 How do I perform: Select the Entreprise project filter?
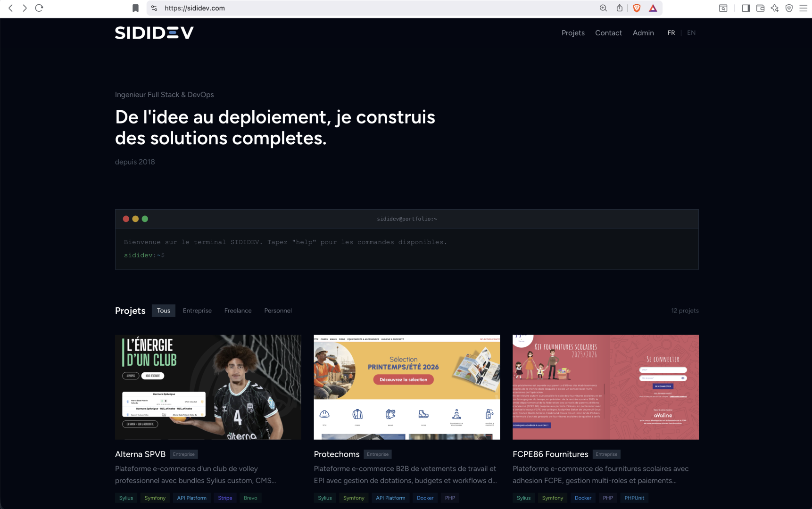197,311
